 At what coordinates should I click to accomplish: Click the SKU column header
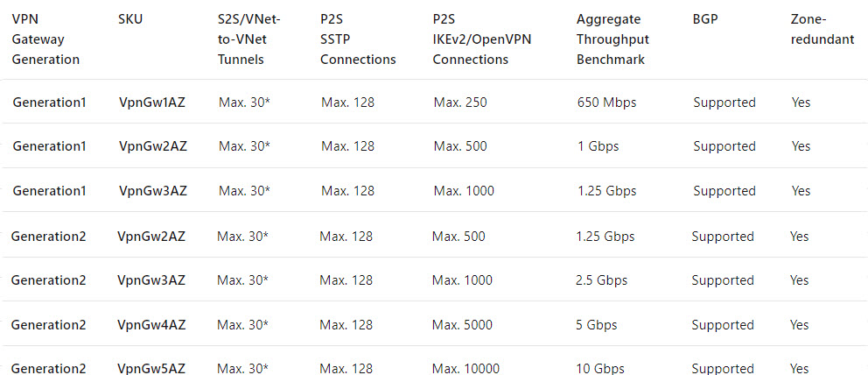(x=129, y=19)
